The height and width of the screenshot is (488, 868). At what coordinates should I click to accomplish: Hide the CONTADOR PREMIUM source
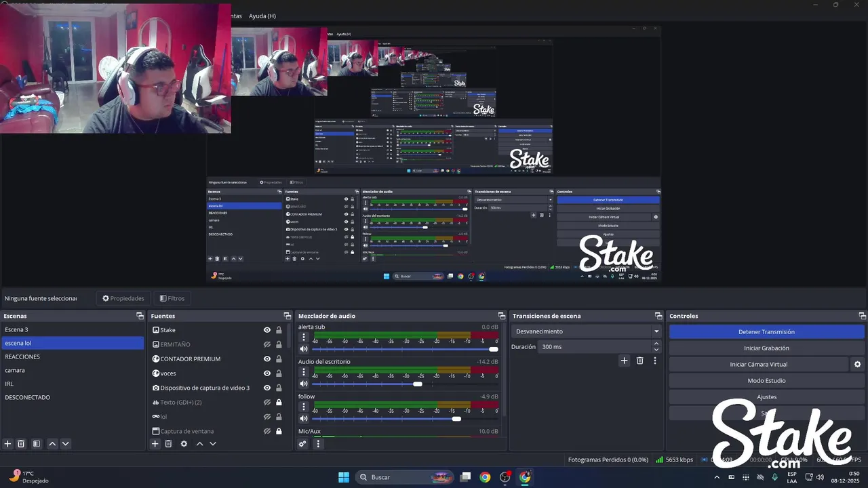pyautogui.click(x=267, y=359)
